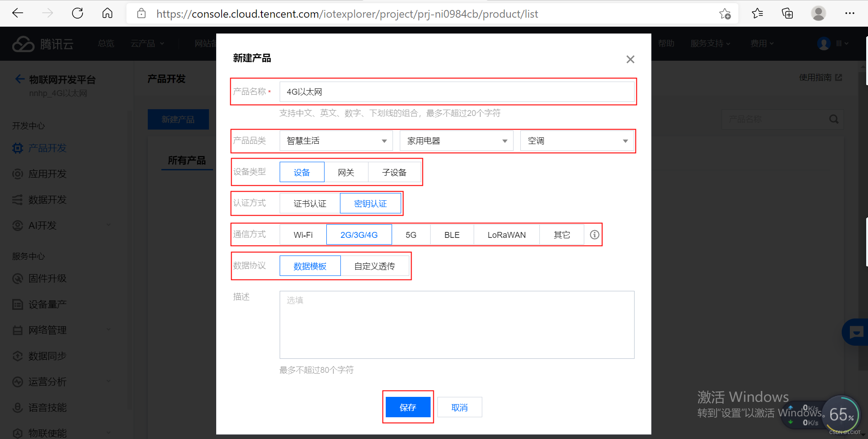Viewport: 868px width, 439px height.
Task: Click the AI开发 sidebar icon
Action: (x=18, y=226)
